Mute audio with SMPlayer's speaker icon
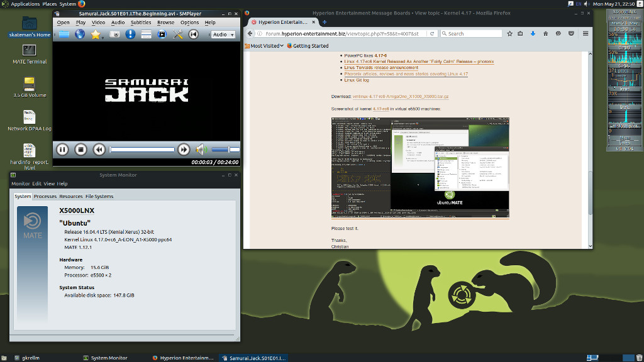Image resolution: width=644 pixels, height=362 pixels. pyautogui.click(x=201, y=150)
